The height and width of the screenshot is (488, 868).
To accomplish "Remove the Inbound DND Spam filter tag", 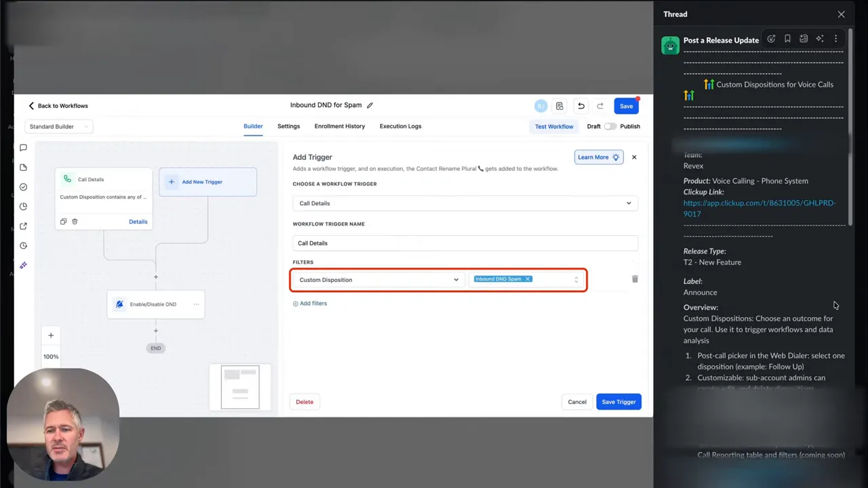I will [528, 279].
